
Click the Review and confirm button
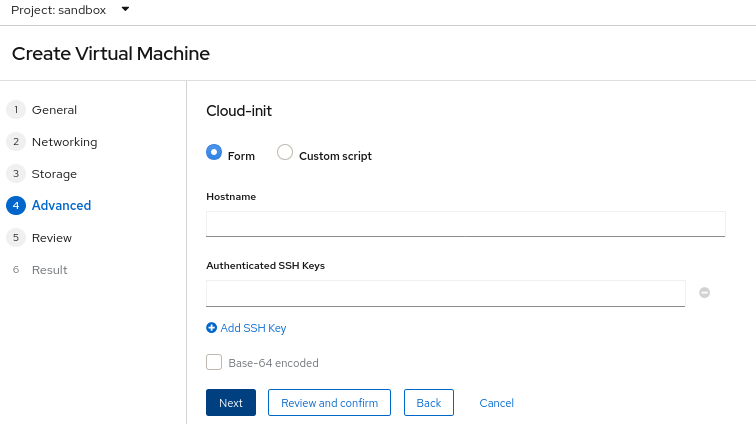pos(329,403)
